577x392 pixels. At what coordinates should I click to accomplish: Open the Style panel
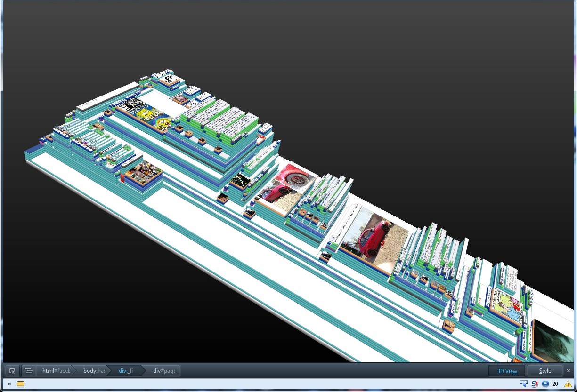point(545,371)
